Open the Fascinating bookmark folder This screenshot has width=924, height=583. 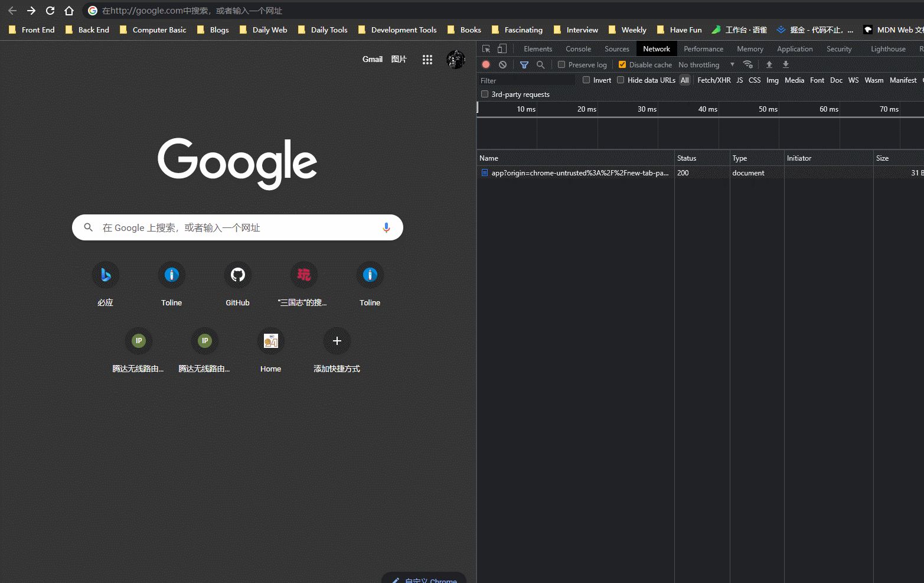(517, 30)
